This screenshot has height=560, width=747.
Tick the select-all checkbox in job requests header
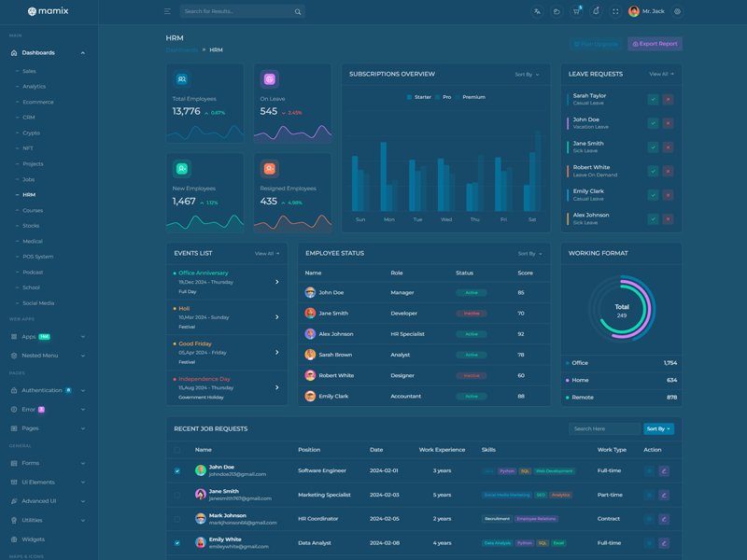[x=177, y=450]
